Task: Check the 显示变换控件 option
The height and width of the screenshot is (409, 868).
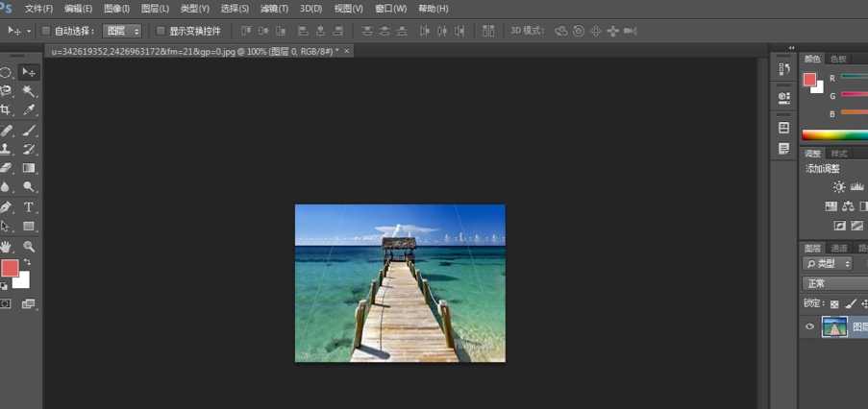Action: click(161, 31)
